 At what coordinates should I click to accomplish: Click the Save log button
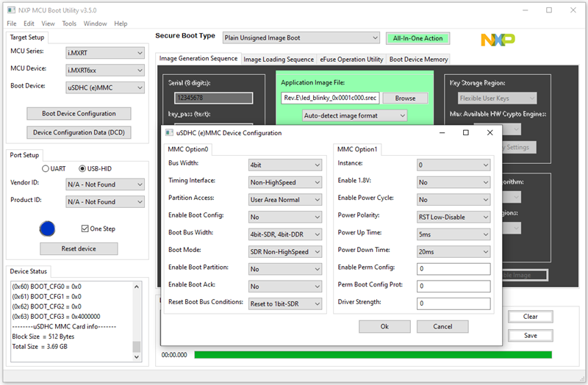(530, 336)
